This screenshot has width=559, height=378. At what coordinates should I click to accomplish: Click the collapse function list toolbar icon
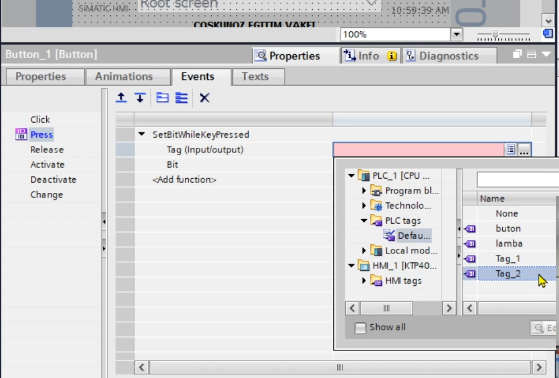click(x=181, y=97)
